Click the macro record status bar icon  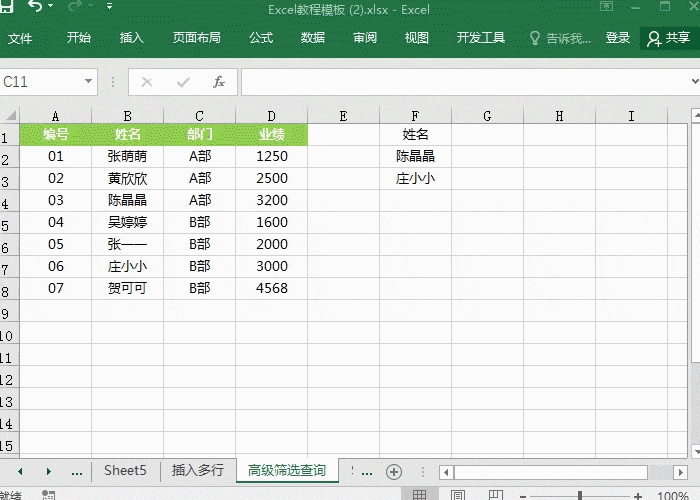point(48,495)
